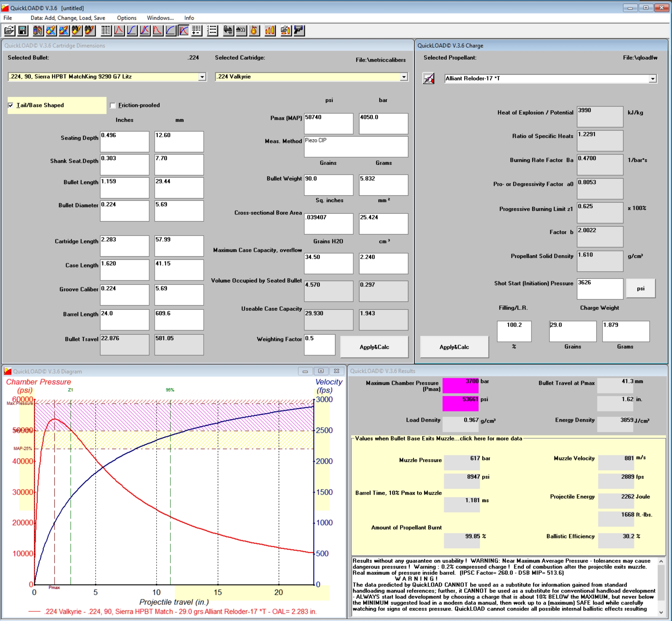Click the floppy disk save icon
This screenshot has width=672, height=621.
[x=22, y=30]
